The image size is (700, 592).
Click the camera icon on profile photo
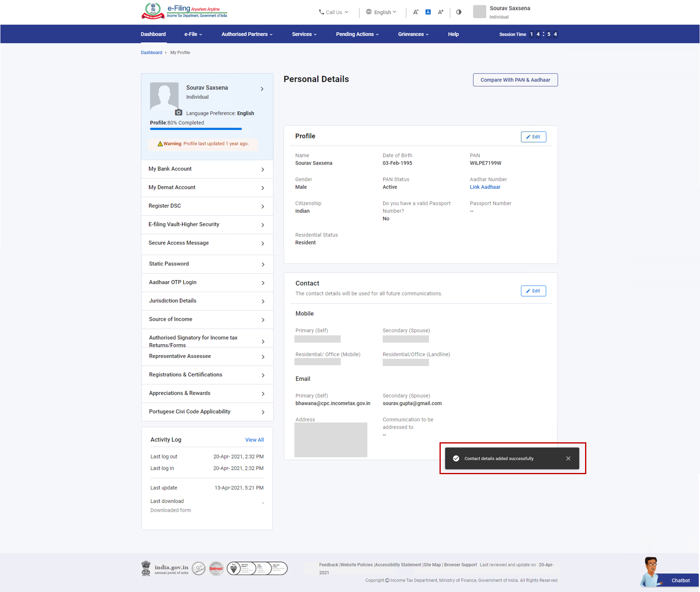[x=178, y=113]
